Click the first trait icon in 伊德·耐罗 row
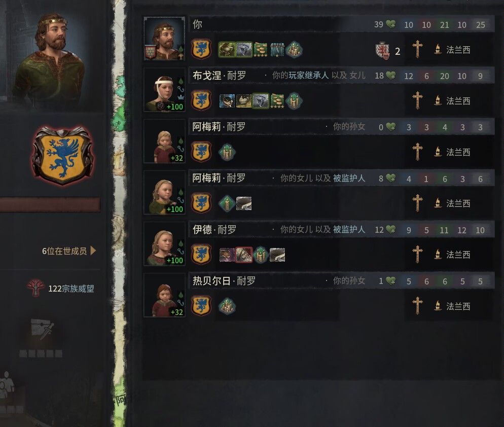Screen dimensions: 504x427 (227, 255)
